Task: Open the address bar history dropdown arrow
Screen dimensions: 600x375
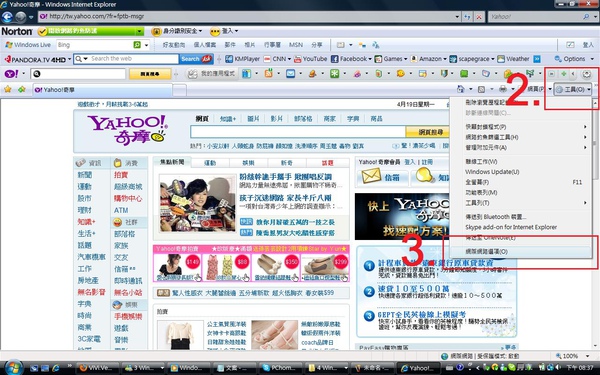Action: pyautogui.click(x=457, y=17)
